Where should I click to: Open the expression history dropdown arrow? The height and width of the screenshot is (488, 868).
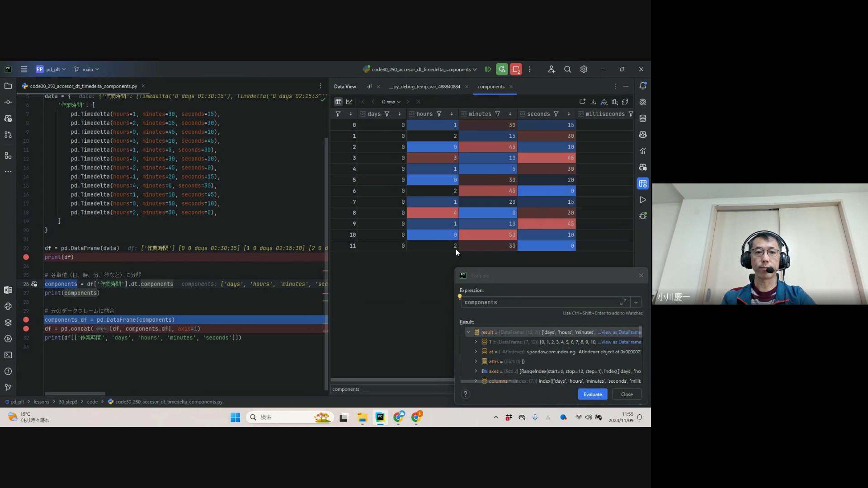click(636, 302)
